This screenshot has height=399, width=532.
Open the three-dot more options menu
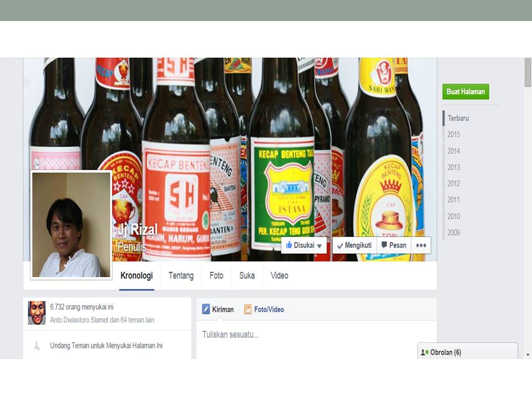[421, 245]
